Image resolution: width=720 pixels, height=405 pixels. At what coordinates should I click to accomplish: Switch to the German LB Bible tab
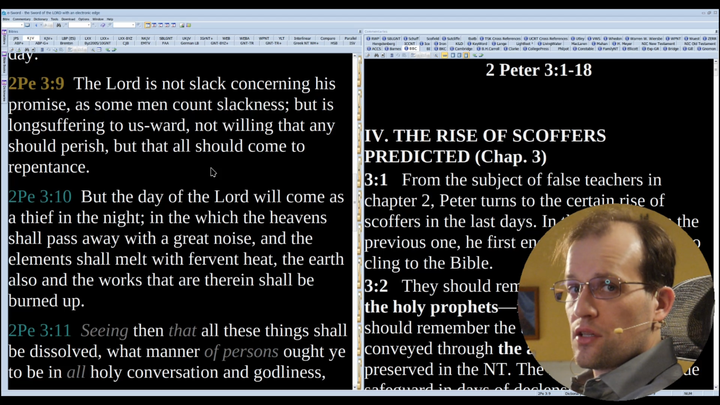tap(190, 43)
